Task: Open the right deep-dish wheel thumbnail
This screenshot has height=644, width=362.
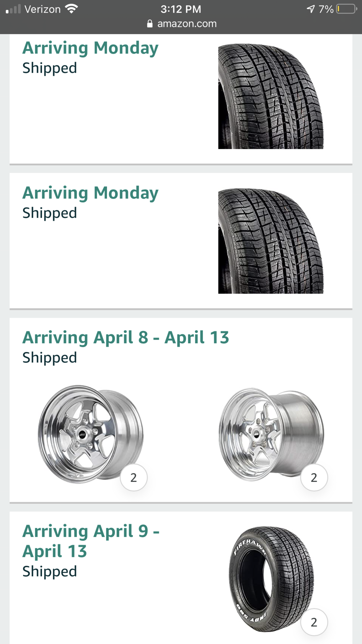Action: click(x=271, y=434)
